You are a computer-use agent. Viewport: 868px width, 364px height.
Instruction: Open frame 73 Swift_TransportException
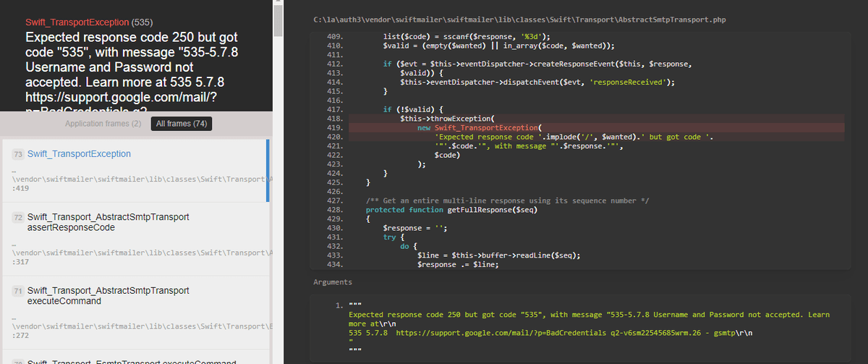[x=79, y=154]
